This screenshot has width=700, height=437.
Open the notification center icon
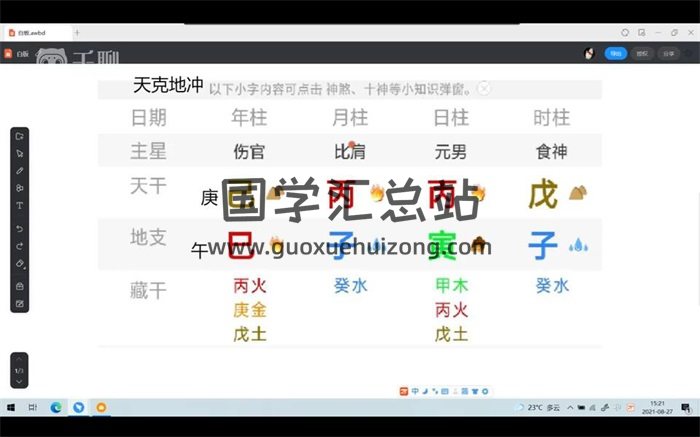pos(686,407)
